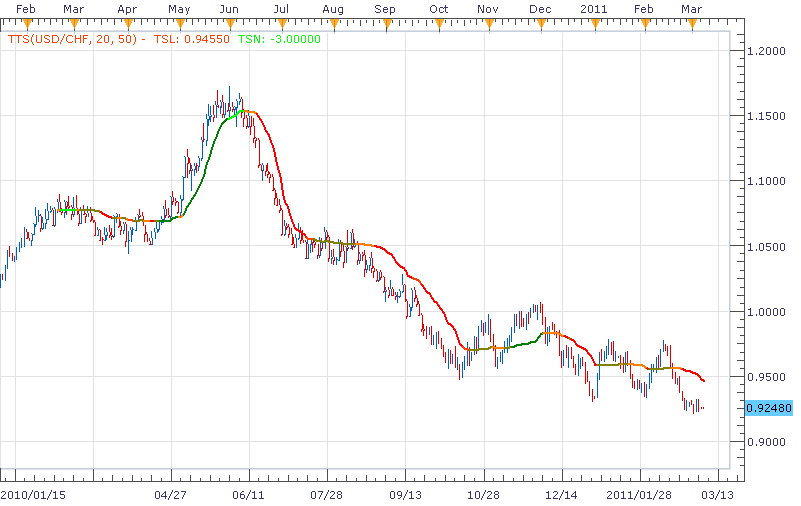Viewport: 801px width, 506px height.
Task: Click the 03/13 date label
Action: 717,495
